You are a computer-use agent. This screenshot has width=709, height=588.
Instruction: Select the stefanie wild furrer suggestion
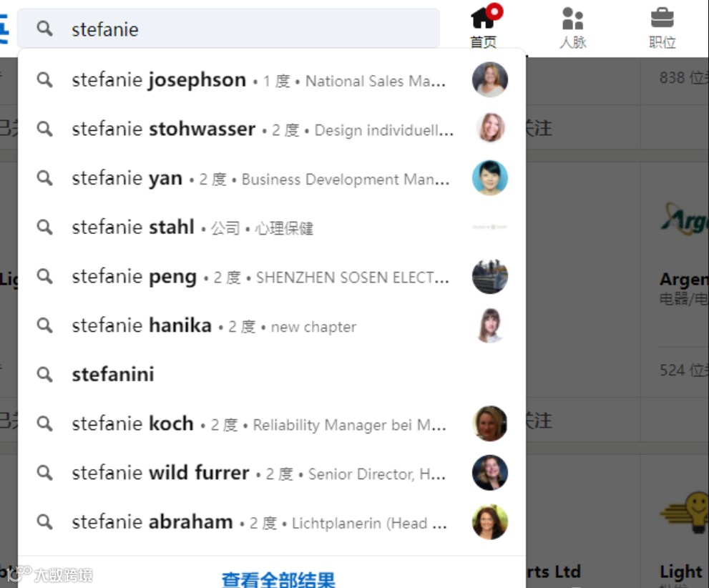tap(272, 473)
